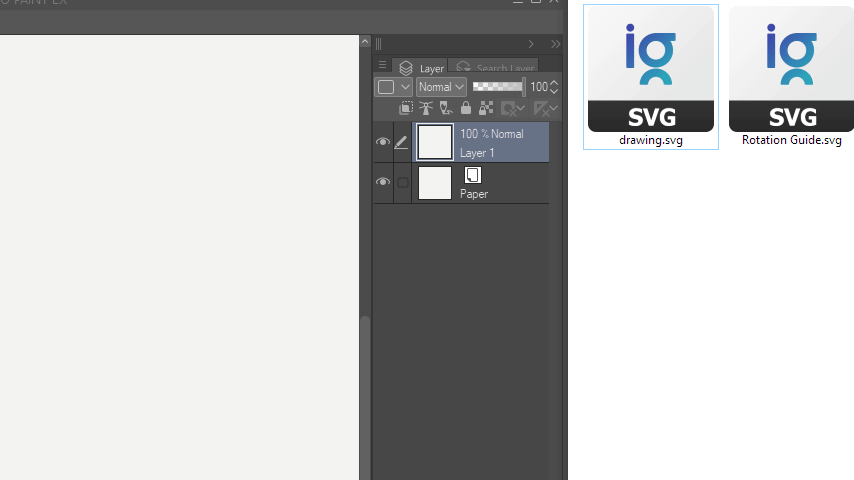Expand the layer color palette dropdown arrow
Viewport: 854px width, 480px height.
pos(405,87)
